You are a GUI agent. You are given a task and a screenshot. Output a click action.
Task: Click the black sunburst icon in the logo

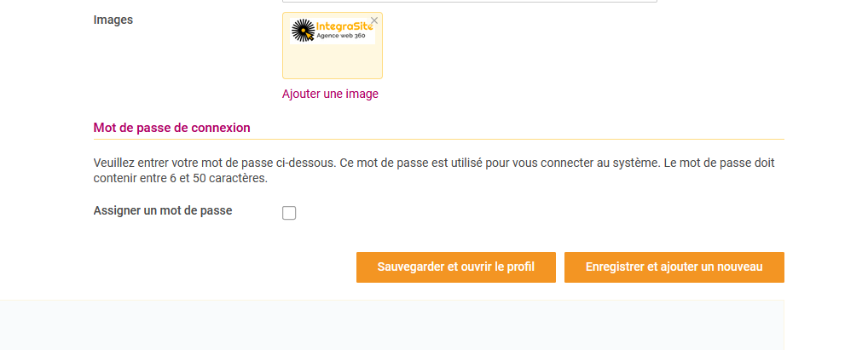[x=303, y=31]
